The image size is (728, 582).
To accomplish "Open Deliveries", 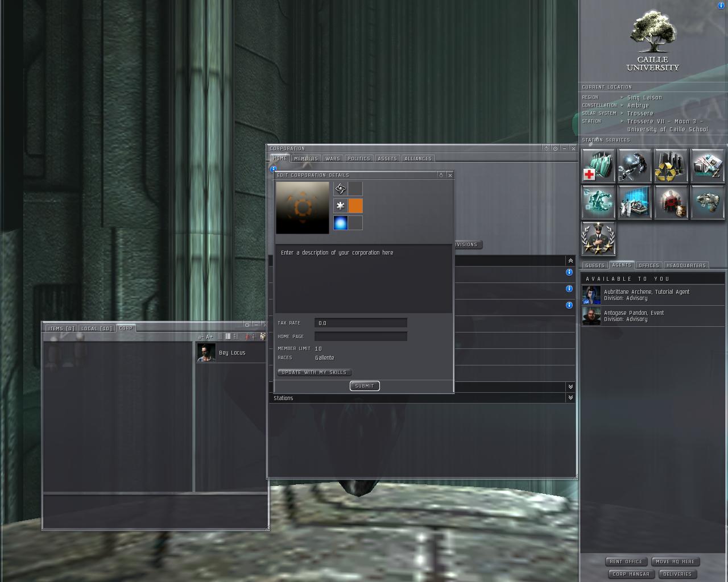I will tap(677, 574).
